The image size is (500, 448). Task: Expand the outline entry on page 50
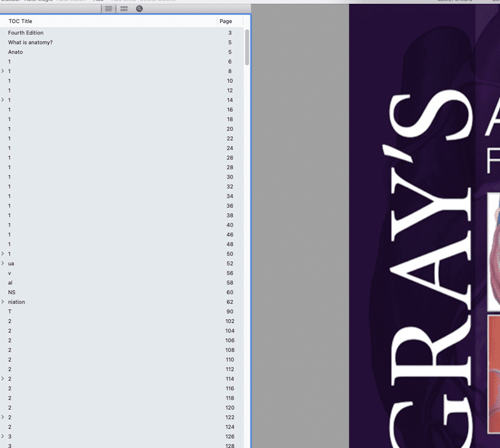2,254
